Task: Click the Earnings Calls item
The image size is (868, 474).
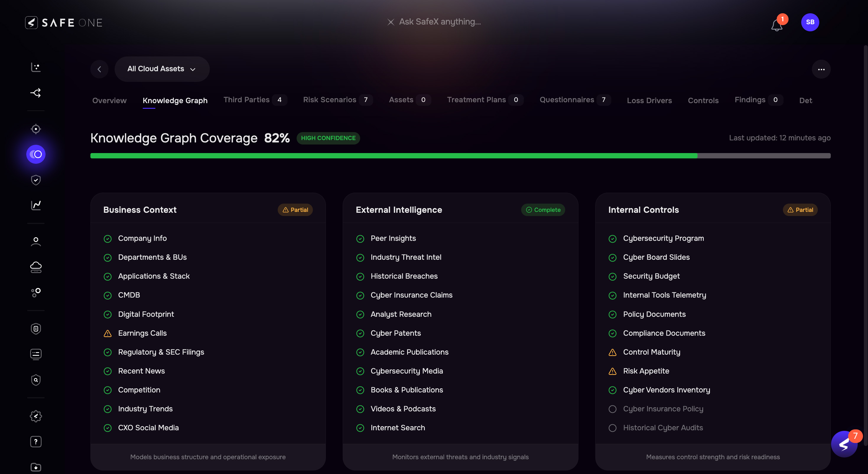Action: coord(142,333)
